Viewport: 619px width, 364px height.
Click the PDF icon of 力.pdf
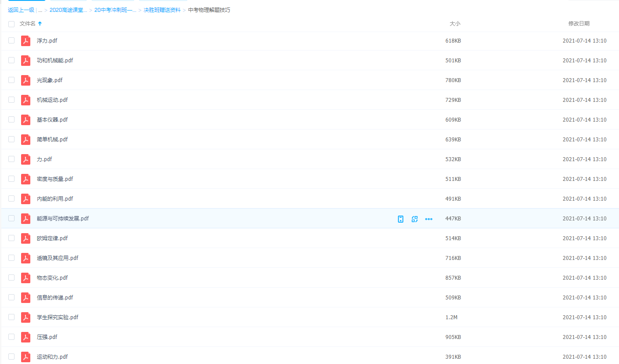[x=26, y=159]
